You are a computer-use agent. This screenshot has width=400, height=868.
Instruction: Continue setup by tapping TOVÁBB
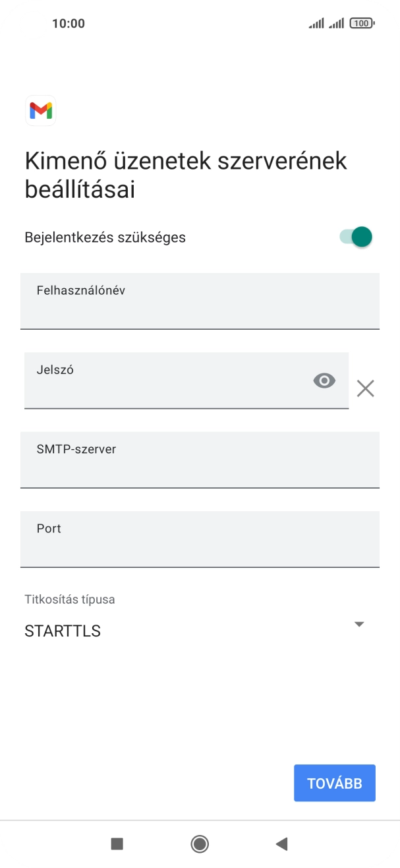click(334, 782)
